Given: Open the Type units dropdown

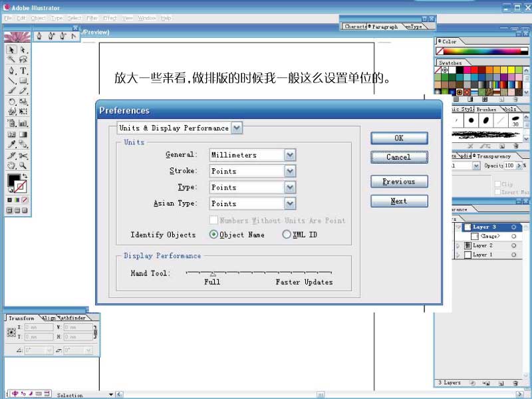Looking at the screenshot, I should click(290, 188).
